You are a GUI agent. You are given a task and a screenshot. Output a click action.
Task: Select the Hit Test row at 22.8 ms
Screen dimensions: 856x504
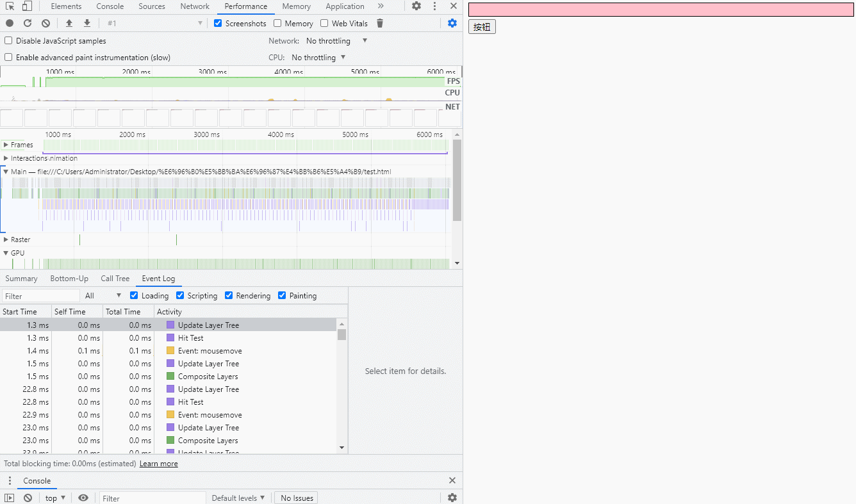169,402
